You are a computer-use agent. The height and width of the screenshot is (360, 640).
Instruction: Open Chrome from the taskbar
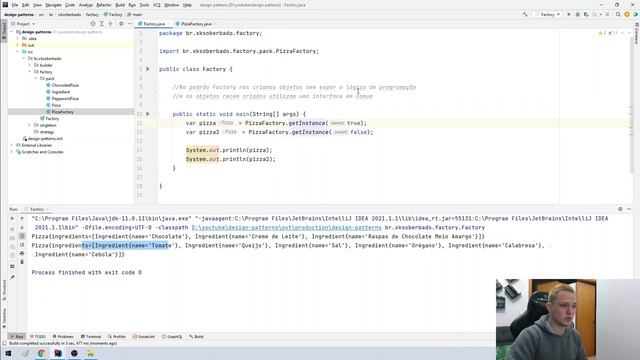[42, 353]
